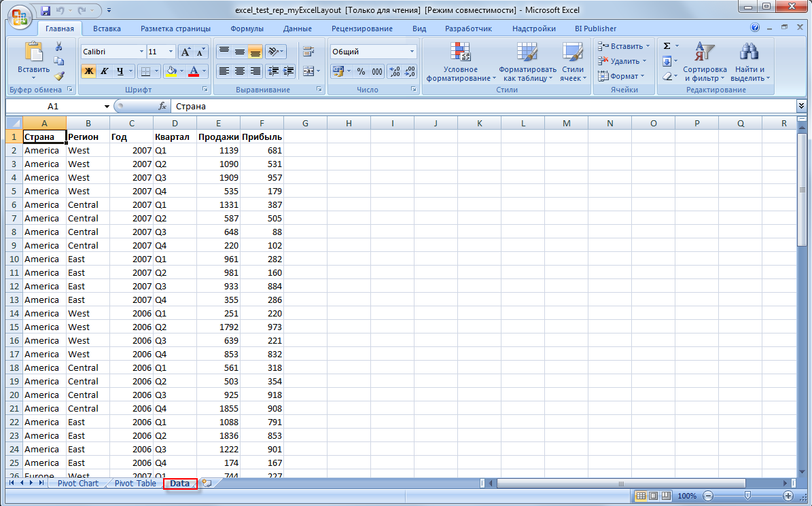Expand the formula bar

(x=802, y=106)
